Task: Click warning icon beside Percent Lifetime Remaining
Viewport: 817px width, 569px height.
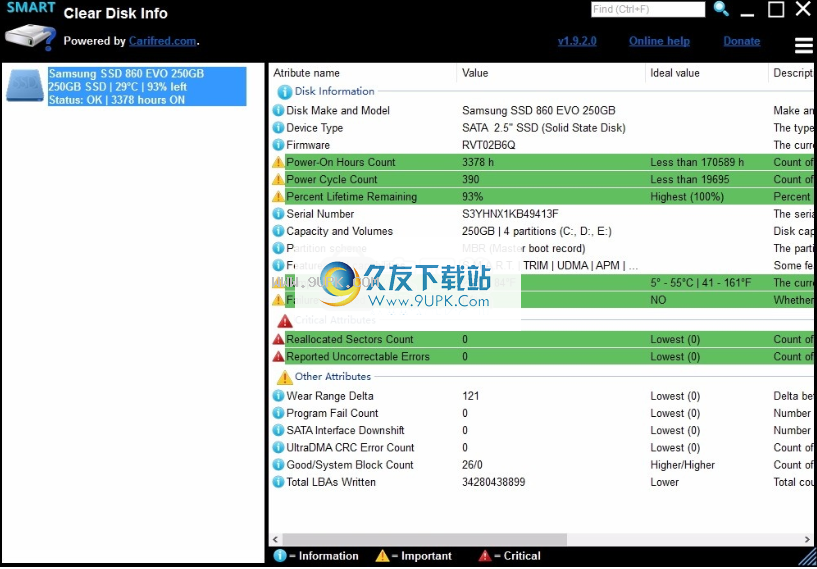Action: (x=278, y=196)
